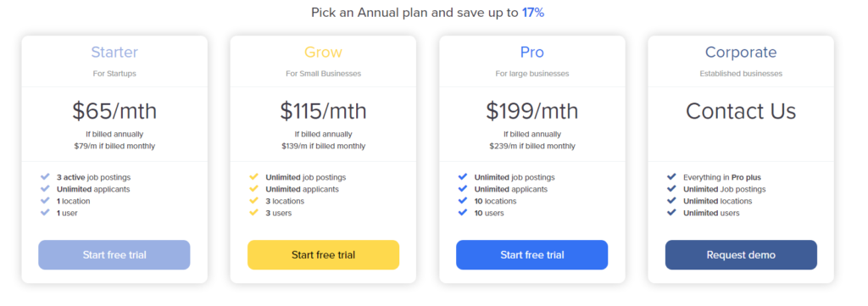This screenshot has width=868, height=306.
Task: Click the checkmark beside 3 active job postings
Action: coord(46,177)
